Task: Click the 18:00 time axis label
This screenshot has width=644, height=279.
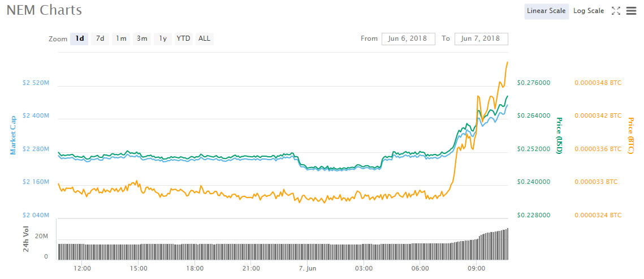Action: (x=195, y=268)
